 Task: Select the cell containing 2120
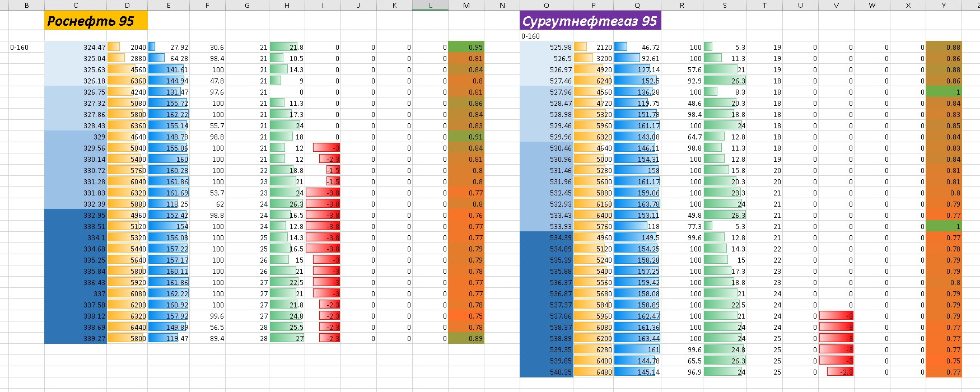pos(594,47)
